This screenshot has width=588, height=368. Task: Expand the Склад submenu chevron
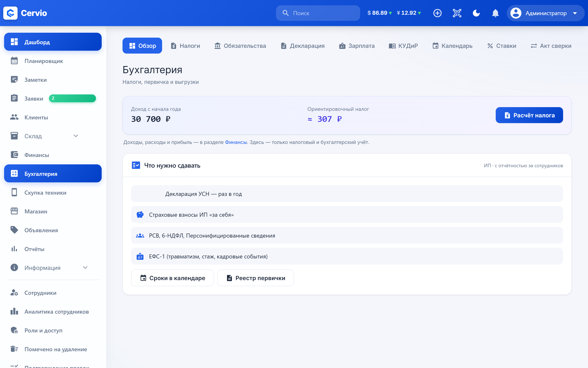76,136
